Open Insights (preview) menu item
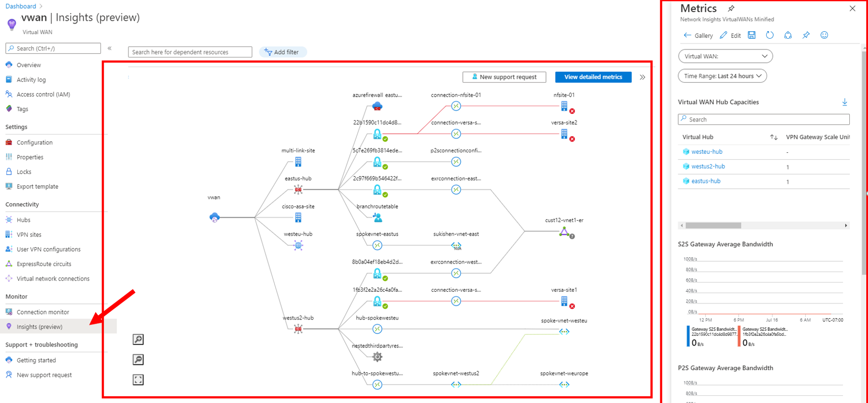The height and width of the screenshot is (403, 868). (x=39, y=327)
